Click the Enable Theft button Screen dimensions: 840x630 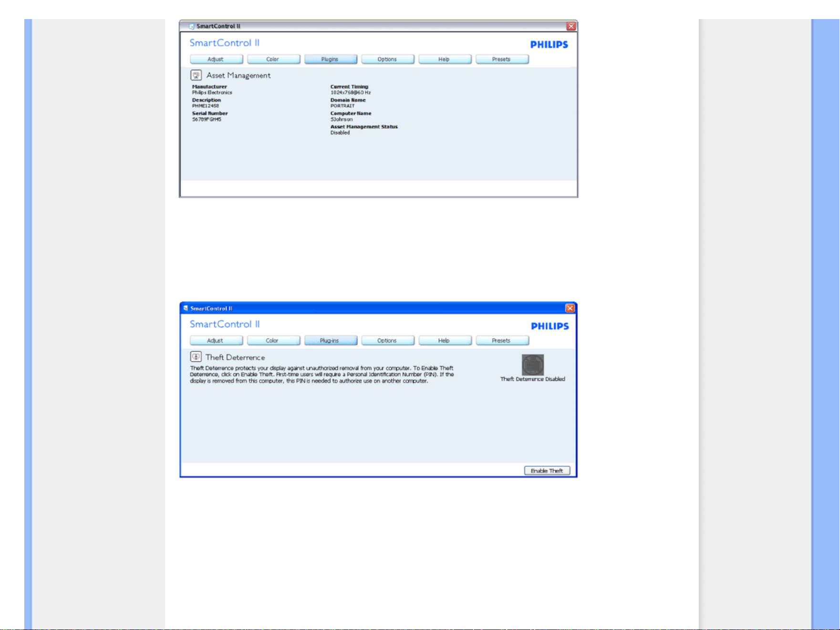(547, 471)
